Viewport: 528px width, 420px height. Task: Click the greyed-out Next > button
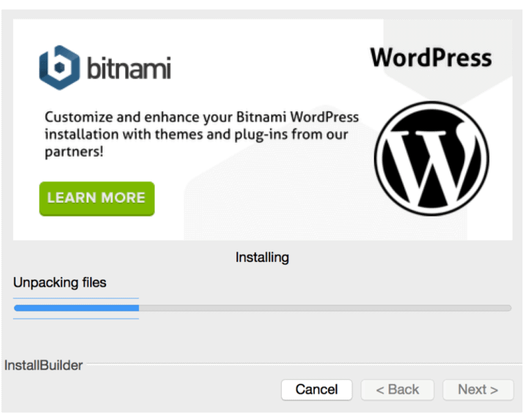click(478, 390)
